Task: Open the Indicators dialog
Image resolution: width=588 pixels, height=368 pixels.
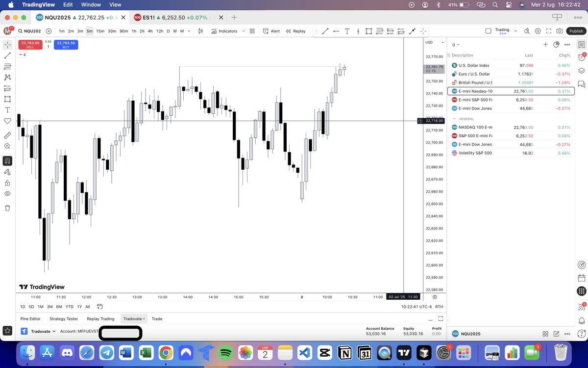Action: tap(224, 31)
